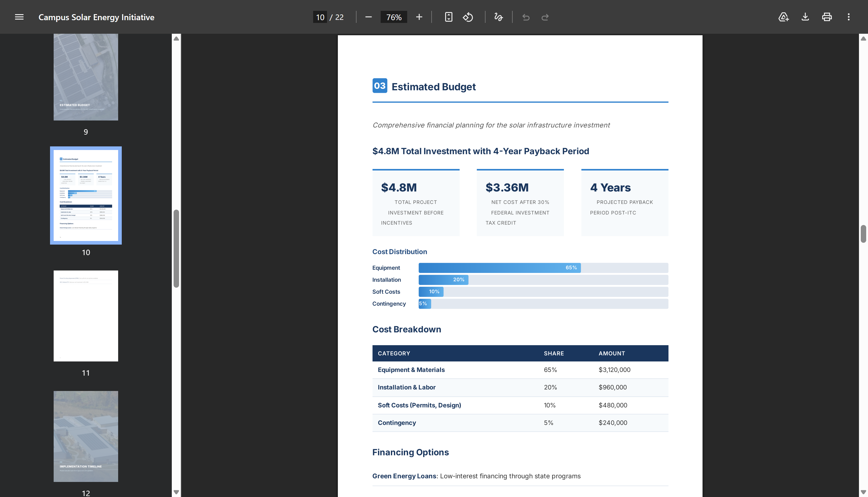Open page 9 thumbnail
Viewport: 868px width, 497px height.
click(86, 77)
